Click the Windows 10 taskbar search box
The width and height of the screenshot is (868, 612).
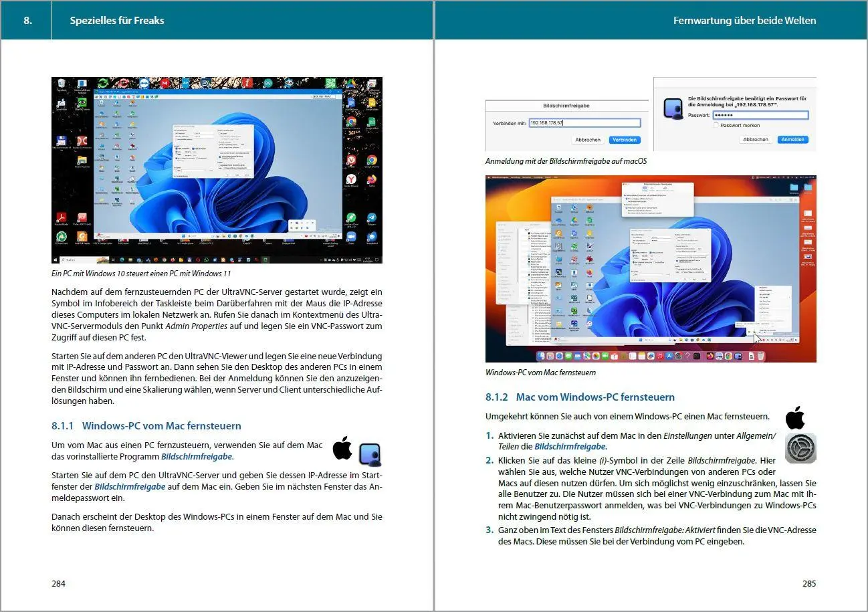84,260
